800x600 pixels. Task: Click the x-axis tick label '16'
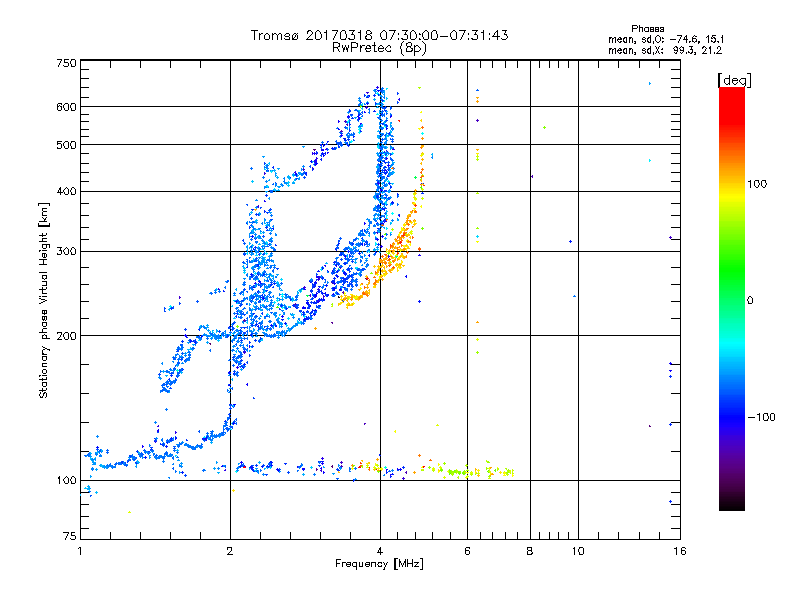[680, 551]
